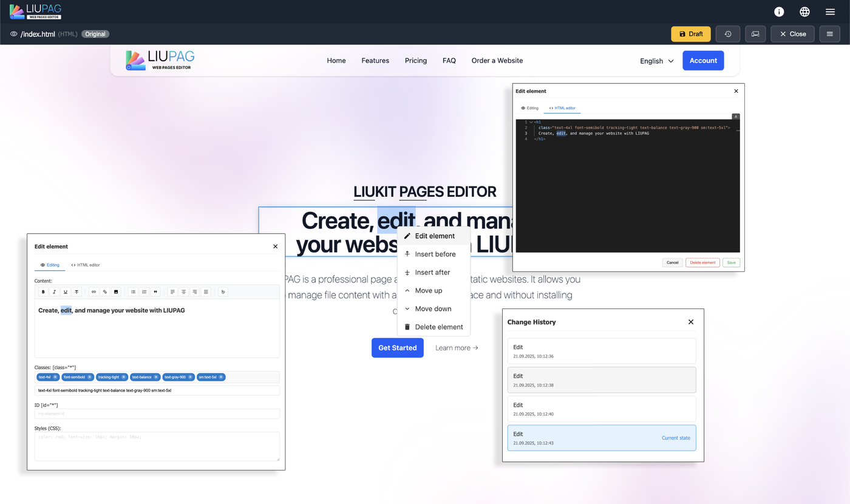Image resolution: width=850 pixels, height=504 pixels.
Task: Choose Insert before from context menu
Action: click(435, 254)
